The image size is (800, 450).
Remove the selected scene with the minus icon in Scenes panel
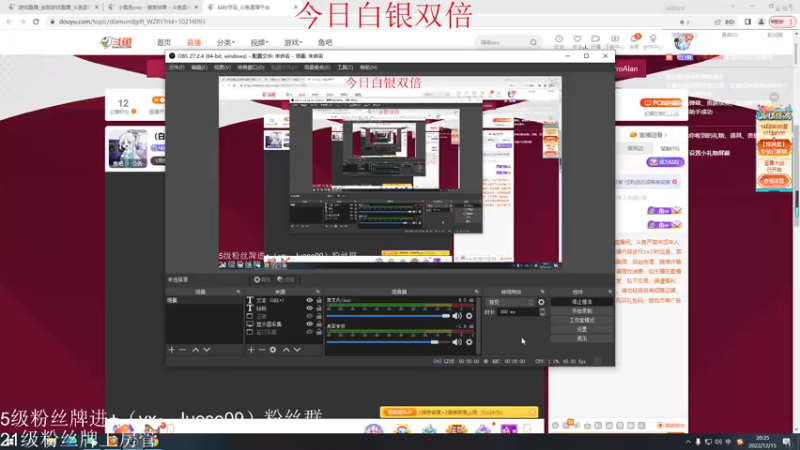pos(183,349)
